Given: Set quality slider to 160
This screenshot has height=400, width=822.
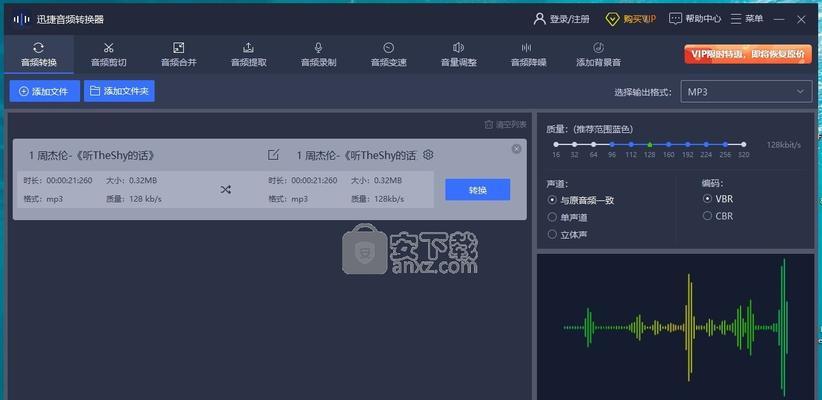Looking at the screenshot, I should (669, 144).
